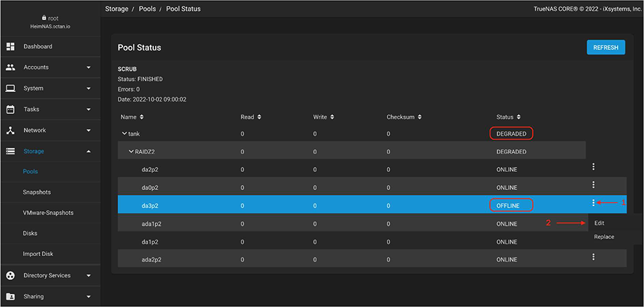
Task: Open options menu for offline da3p2
Action: pyautogui.click(x=593, y=203)
